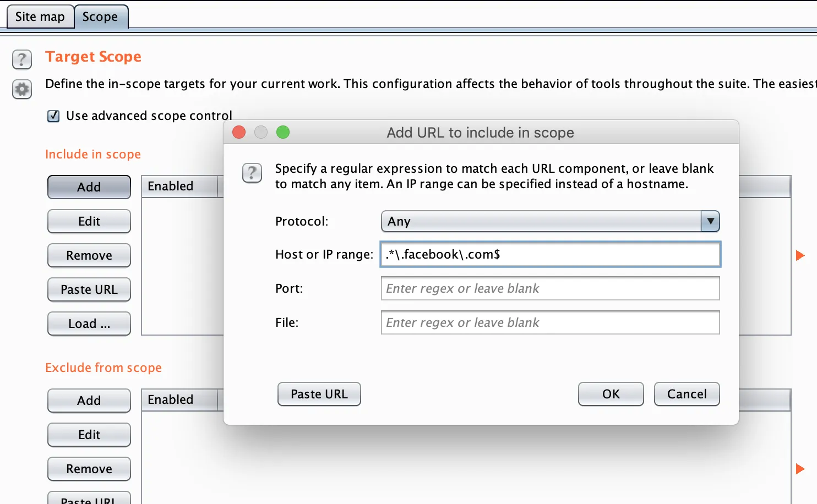The image size is (817, 504).
Task: Click Remove under Include in scope
Action: pyautogui.click(x=89, y=255)
